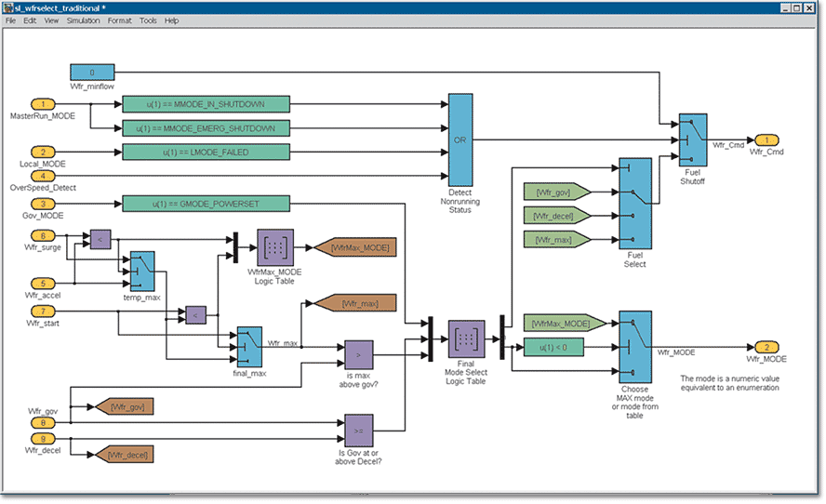Select the Wfr_decel input port 9
The height and width of the screenshot is (504, 826).
point(43,439)
